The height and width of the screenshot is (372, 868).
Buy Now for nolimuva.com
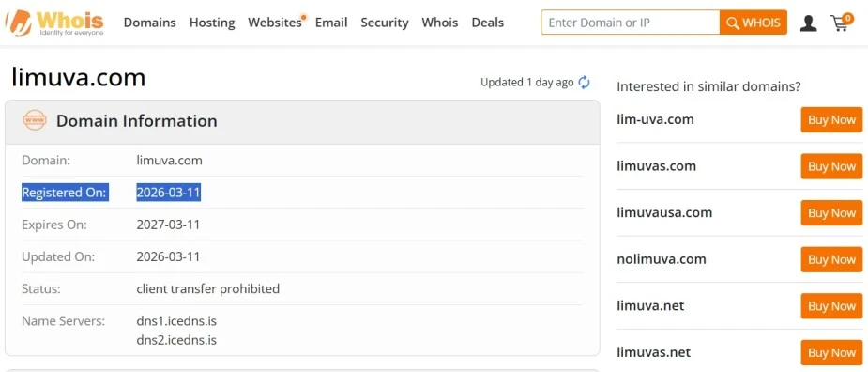tap(831, 259)
